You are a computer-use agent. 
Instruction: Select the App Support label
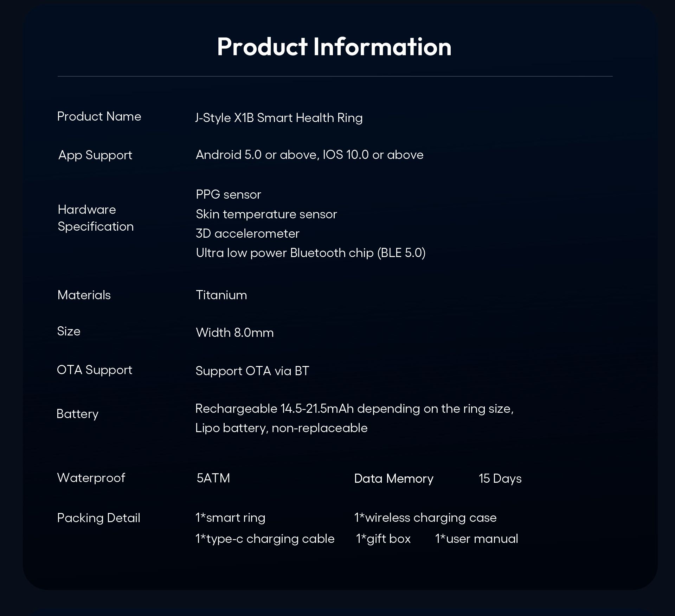(x=95, y=155)
